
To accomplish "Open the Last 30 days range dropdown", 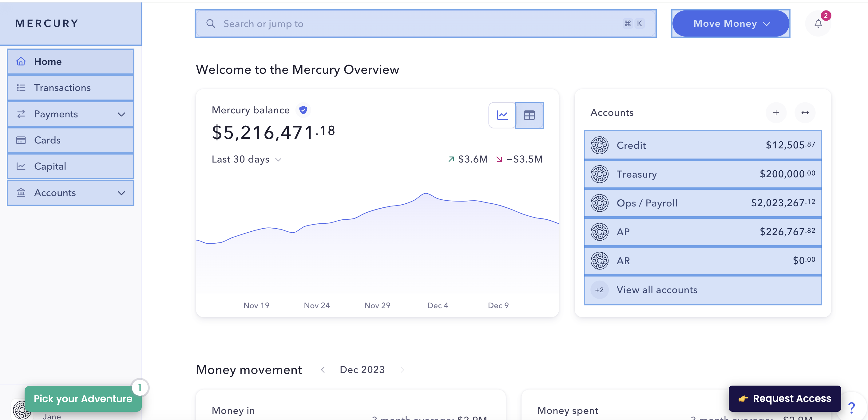I will point(246,159).
